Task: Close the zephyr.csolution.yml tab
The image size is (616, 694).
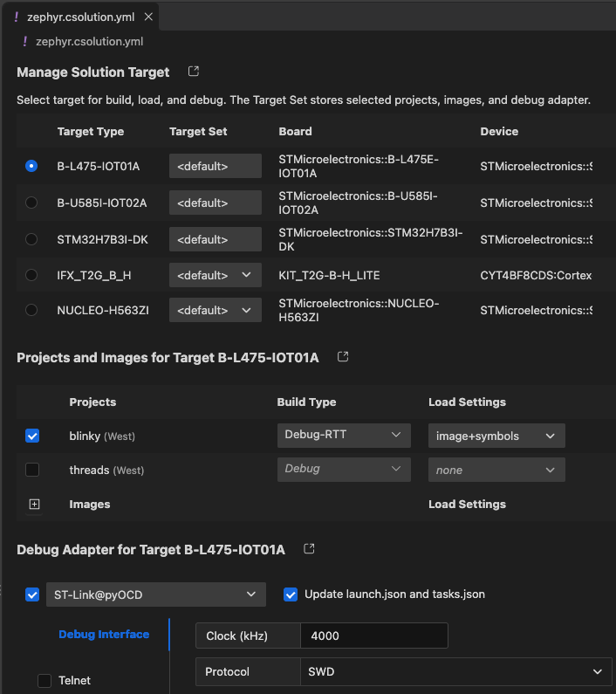Action: [x=148, y=17]
